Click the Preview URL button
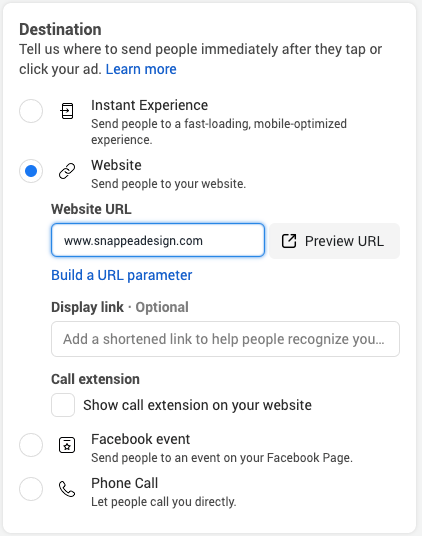This screenshot has height=536, width=422. (x=335, y=241)
